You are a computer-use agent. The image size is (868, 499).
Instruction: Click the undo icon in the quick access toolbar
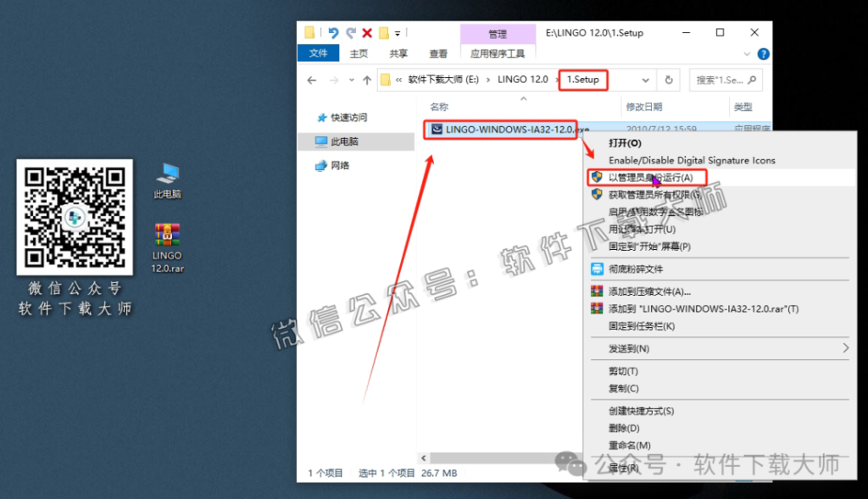pyautogui.click(x=333, y=30)
